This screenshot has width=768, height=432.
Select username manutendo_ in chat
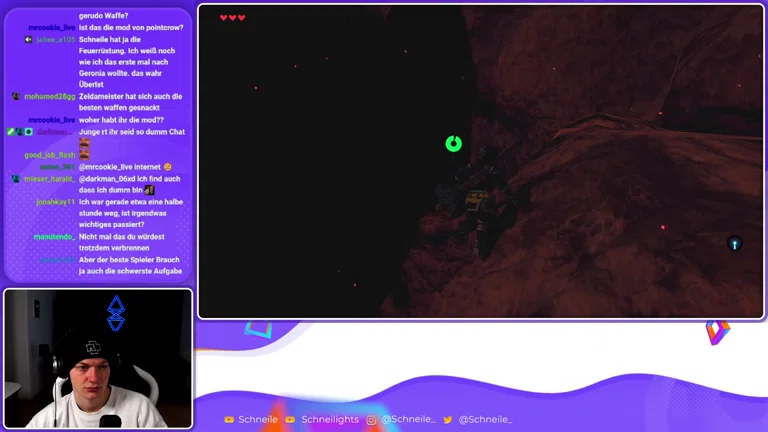[x=54, y=237]
